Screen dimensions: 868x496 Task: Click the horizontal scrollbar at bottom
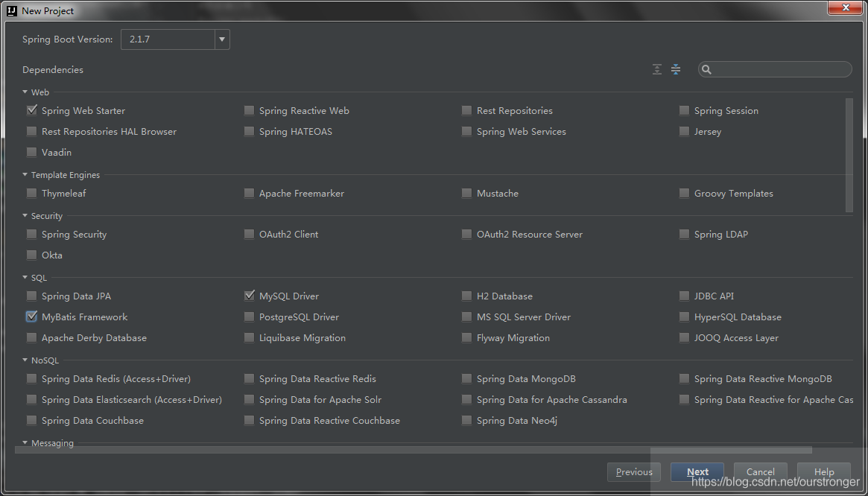413,450
